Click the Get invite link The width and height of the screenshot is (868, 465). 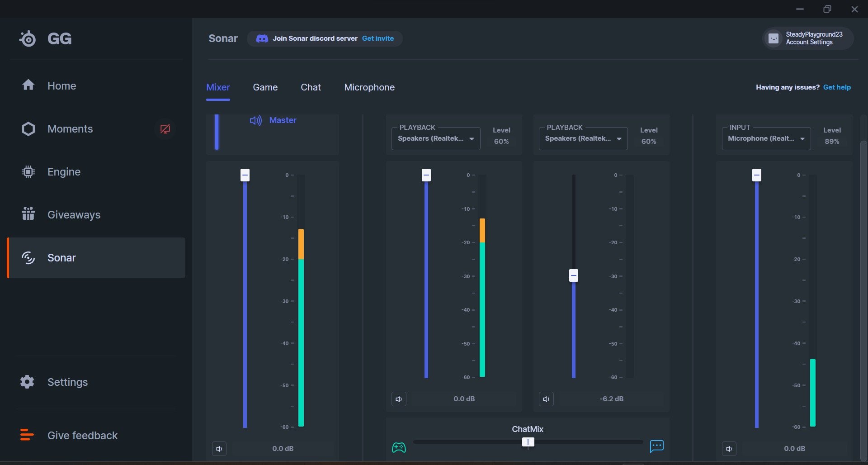[x=377, y=38]
